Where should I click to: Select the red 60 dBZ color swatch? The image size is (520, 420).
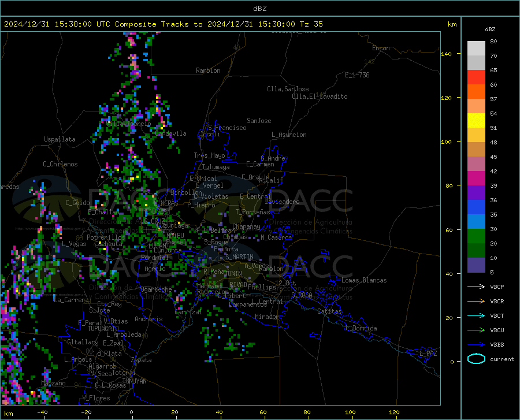476,77
